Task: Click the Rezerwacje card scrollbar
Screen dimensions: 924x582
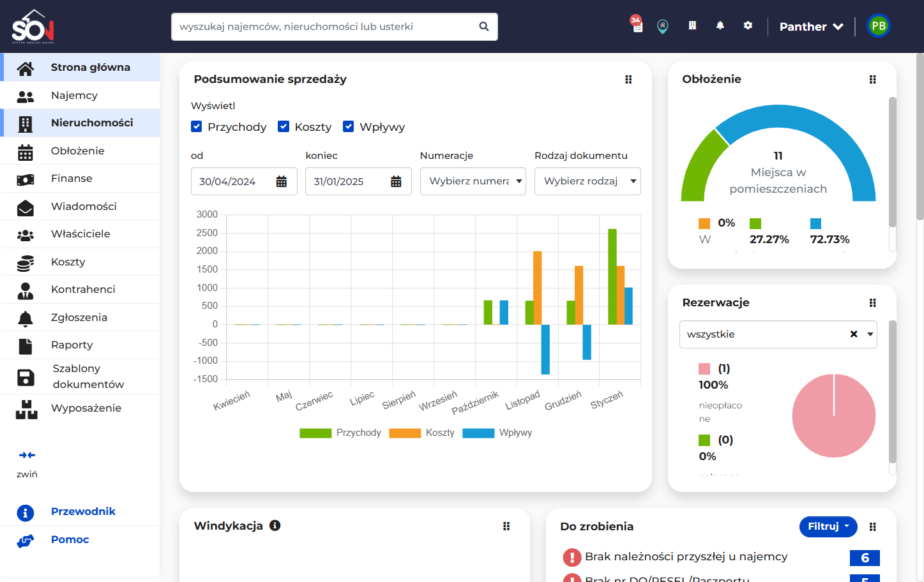Action: (893, 392)
